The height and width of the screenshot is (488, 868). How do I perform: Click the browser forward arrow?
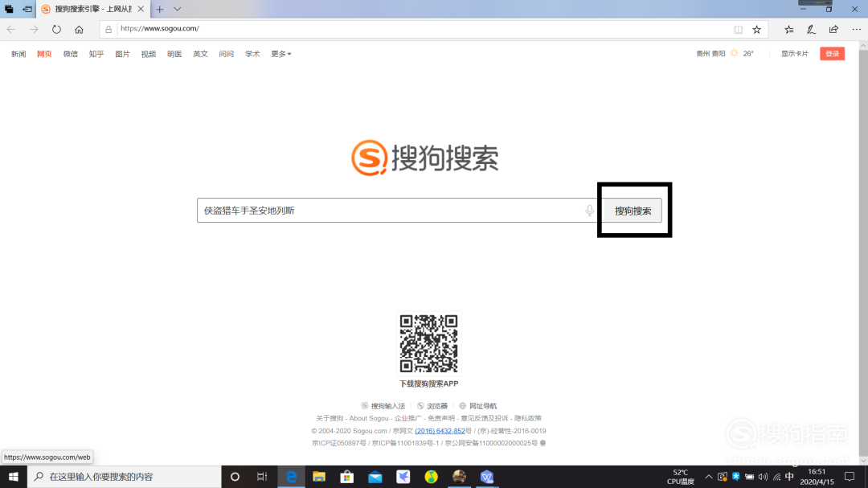[x=34, y=30]
